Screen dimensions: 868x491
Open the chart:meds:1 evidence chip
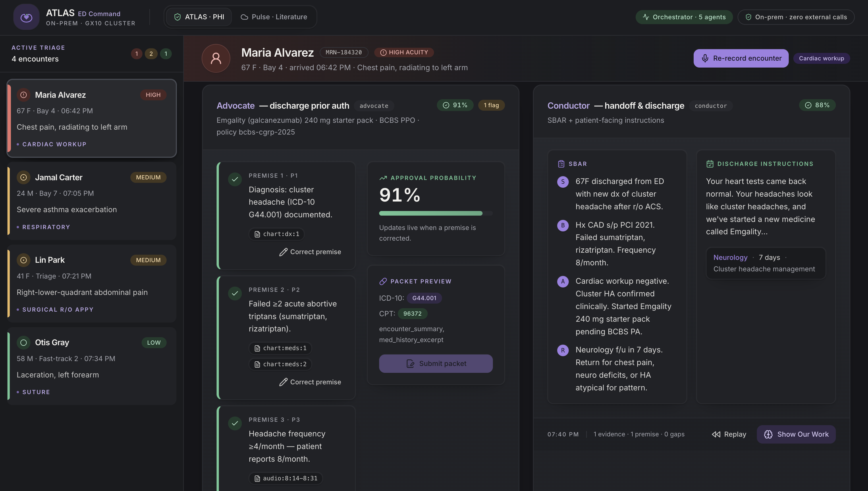coord(280,348)
